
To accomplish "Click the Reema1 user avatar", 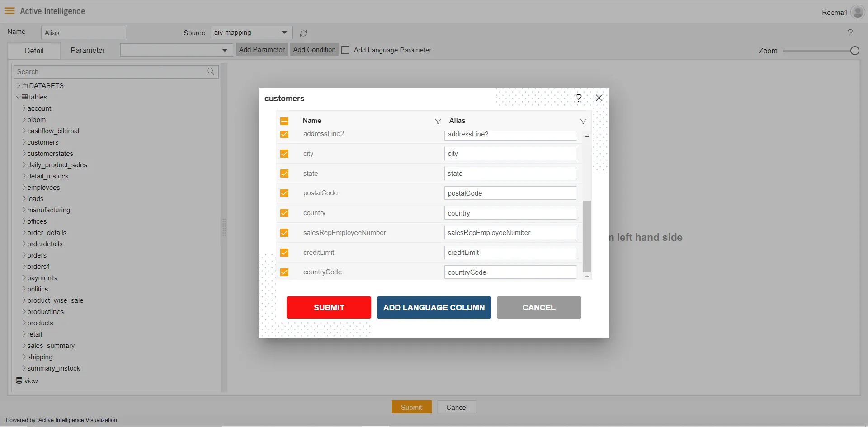I will pos(857,12).
